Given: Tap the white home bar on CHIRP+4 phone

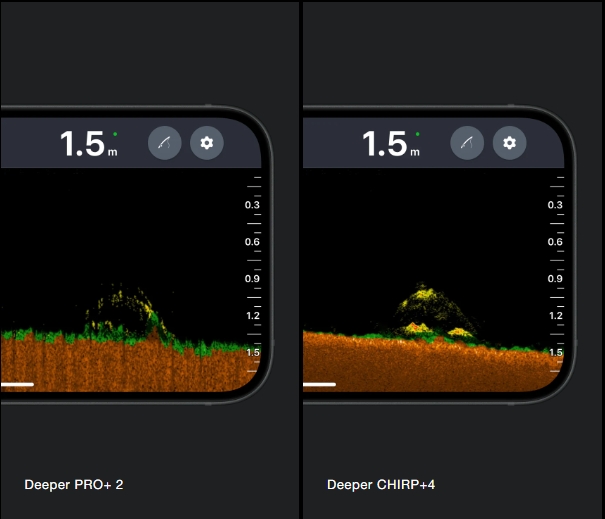Looking at the screenshot, I should (319, 384).
